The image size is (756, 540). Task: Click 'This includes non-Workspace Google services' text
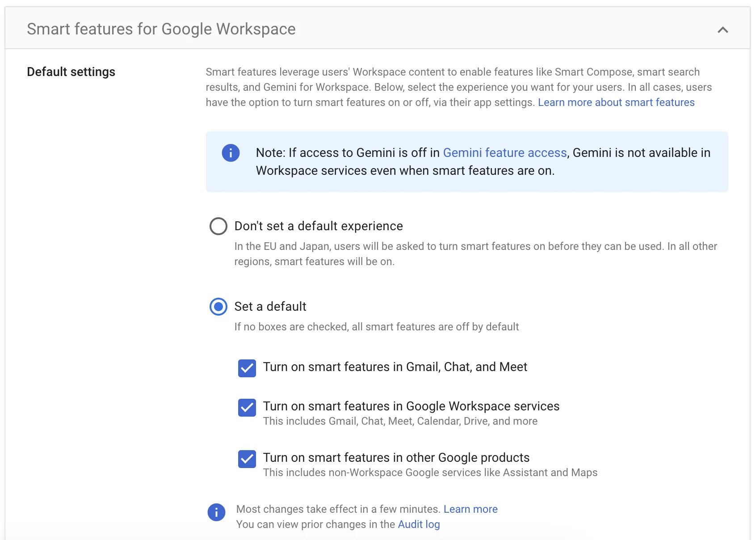pos(430,472)
